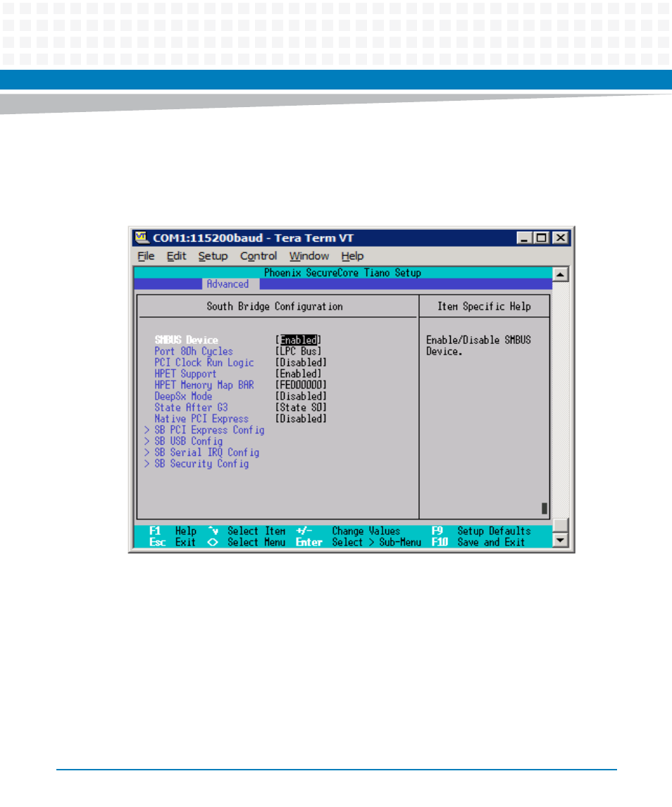
Task: Click Native PCI Express Disabled value
Action: tap(301, 419)
